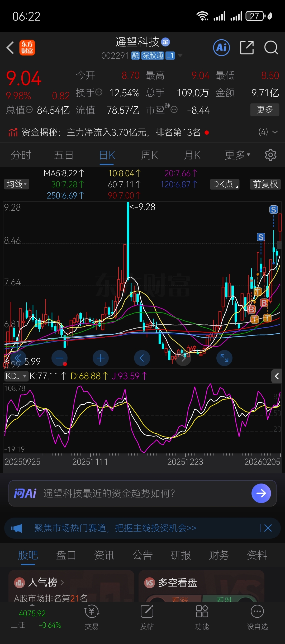
Task: Tap the 9.04 current price
Action: pos(24,78)
